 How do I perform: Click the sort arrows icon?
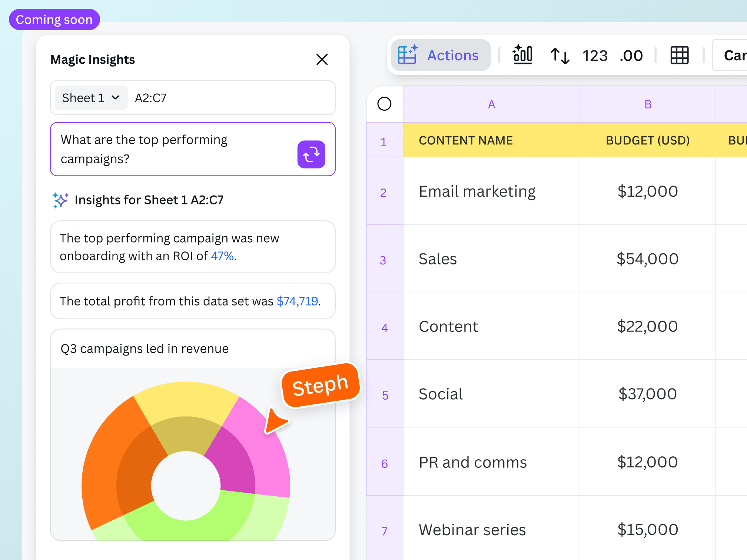coord(560,55)
